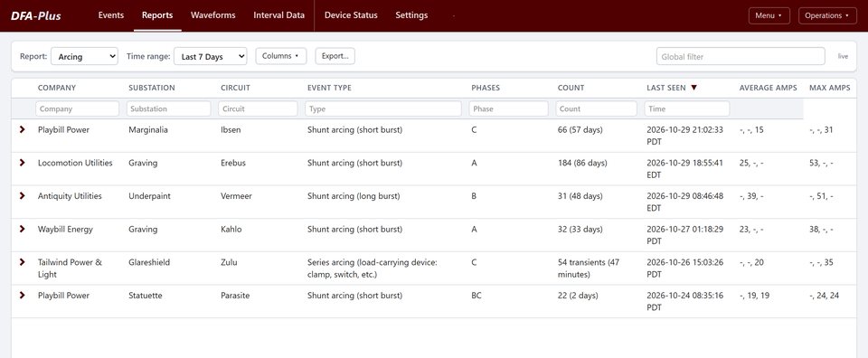The image size is (868, 358).
Task: Click the BC phases cell
Action: pos(476,296)
